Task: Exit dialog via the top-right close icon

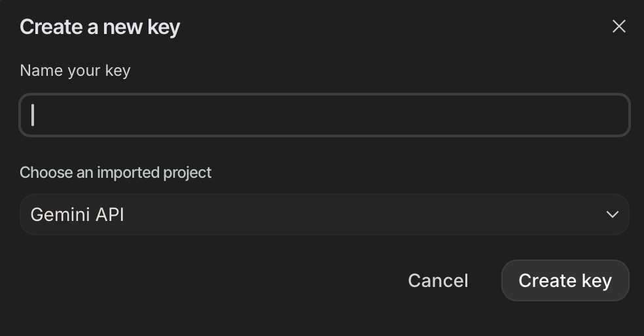Action: [x=618, y=26]
